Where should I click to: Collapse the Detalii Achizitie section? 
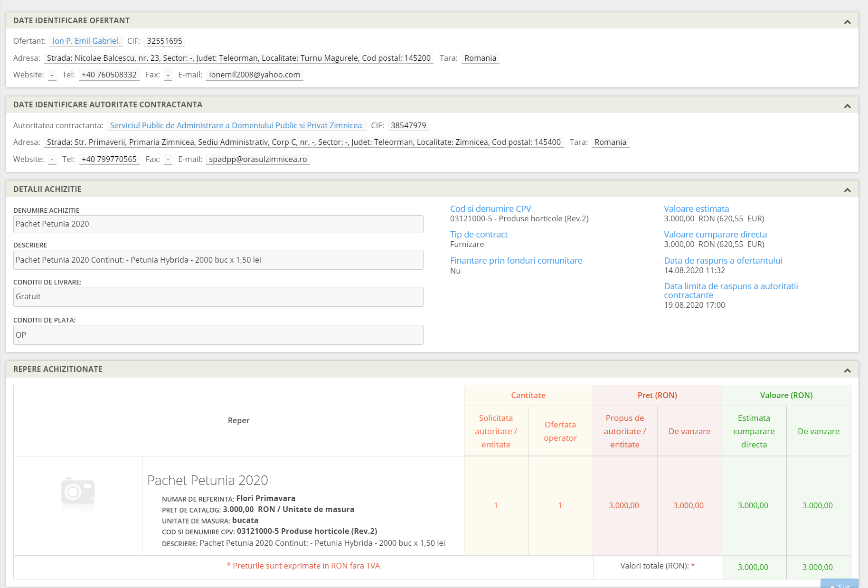(847, 190)
